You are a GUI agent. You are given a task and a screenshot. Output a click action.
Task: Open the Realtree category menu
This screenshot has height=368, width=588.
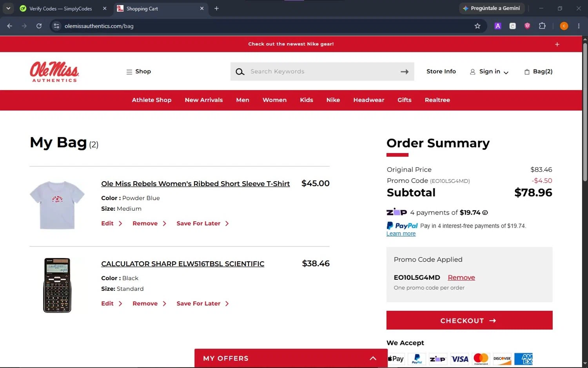coord(437,100)
